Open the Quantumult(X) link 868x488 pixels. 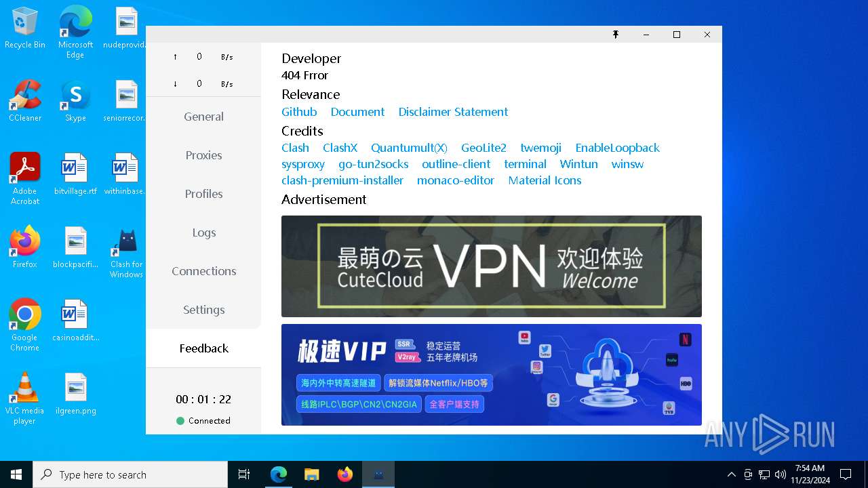click(409, 148)
